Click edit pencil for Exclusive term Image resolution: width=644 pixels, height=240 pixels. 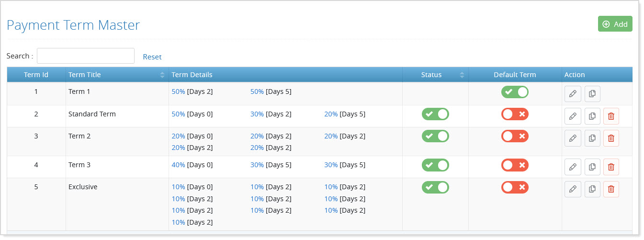click(x=573, y=189)
